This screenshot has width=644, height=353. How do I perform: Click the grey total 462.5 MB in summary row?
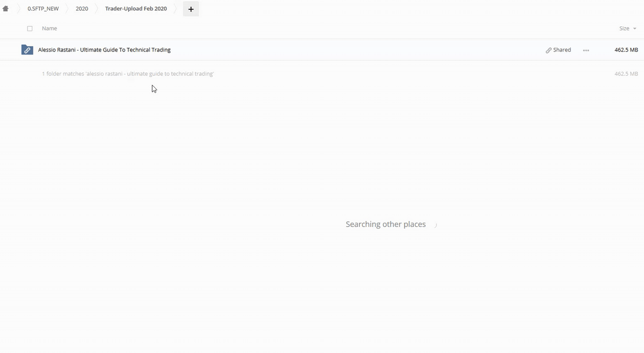(x=626, y=74)
